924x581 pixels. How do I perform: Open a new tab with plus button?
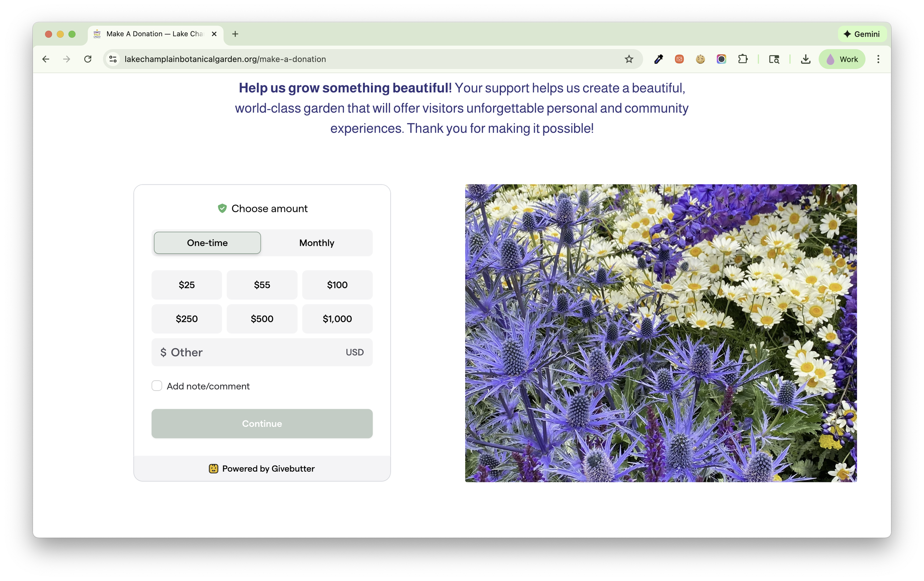[235, 34]
